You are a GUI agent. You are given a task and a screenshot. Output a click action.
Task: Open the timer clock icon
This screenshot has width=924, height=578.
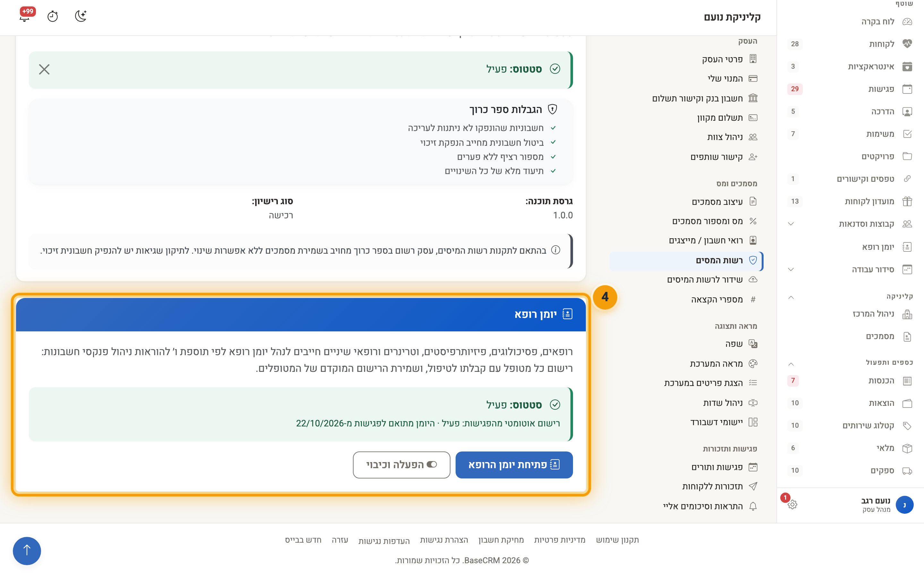[53, 16]
